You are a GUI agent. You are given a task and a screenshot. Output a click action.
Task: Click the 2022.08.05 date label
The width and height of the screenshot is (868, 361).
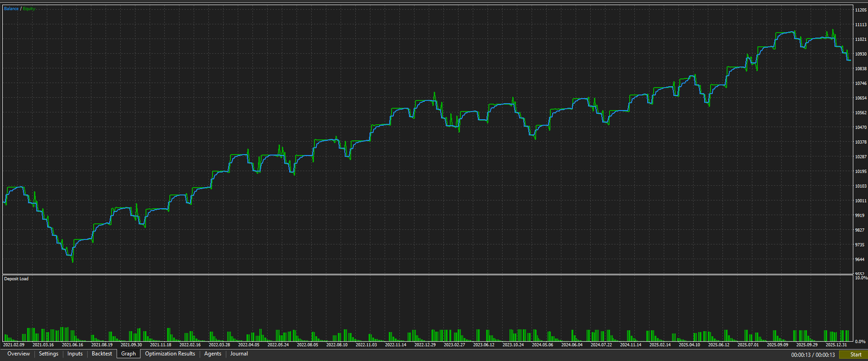307,345
